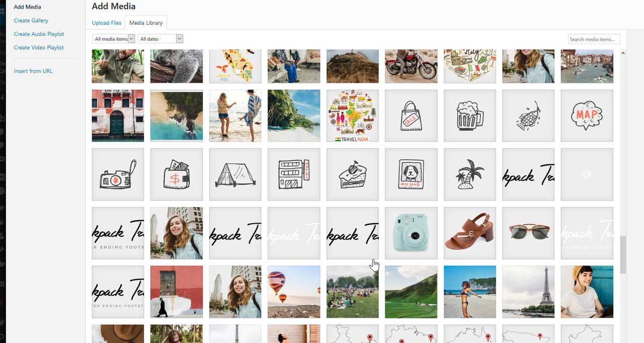Select the mint instant camera product photo
The image size is (644, 343).
411,233
